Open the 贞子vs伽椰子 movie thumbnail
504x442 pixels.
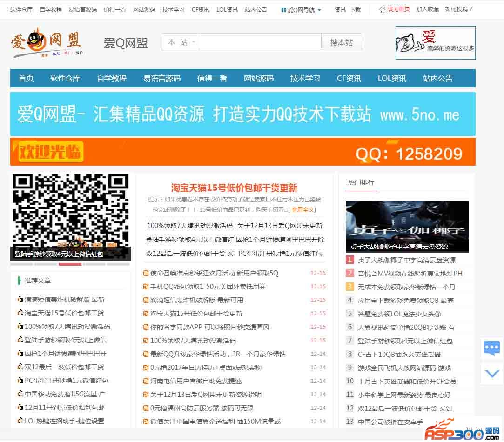click(407, 226)
